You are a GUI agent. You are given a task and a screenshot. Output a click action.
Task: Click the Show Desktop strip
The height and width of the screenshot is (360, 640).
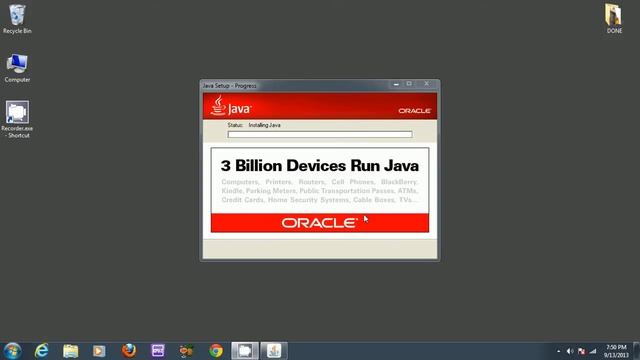[x=637, y=351]
